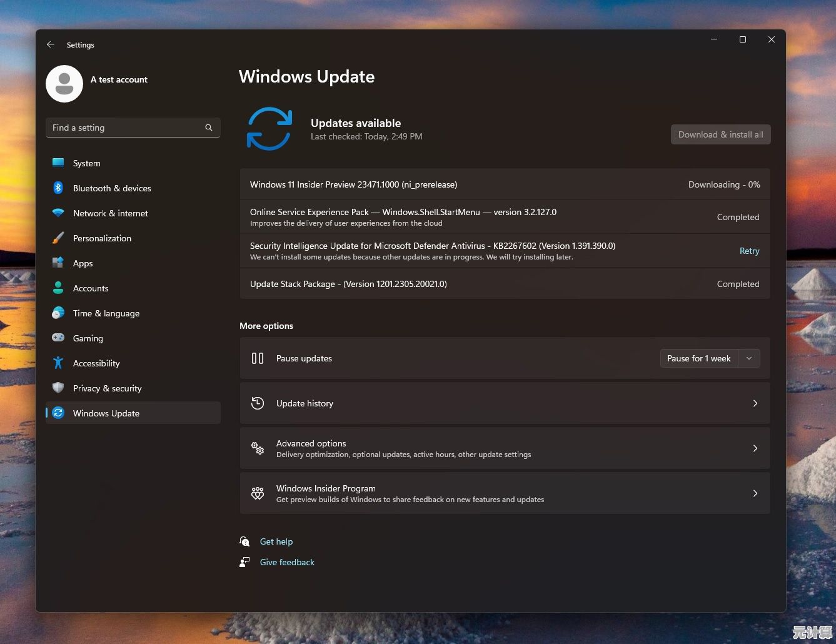Click the Bluetooth icon in sidebar

(58, 188)
